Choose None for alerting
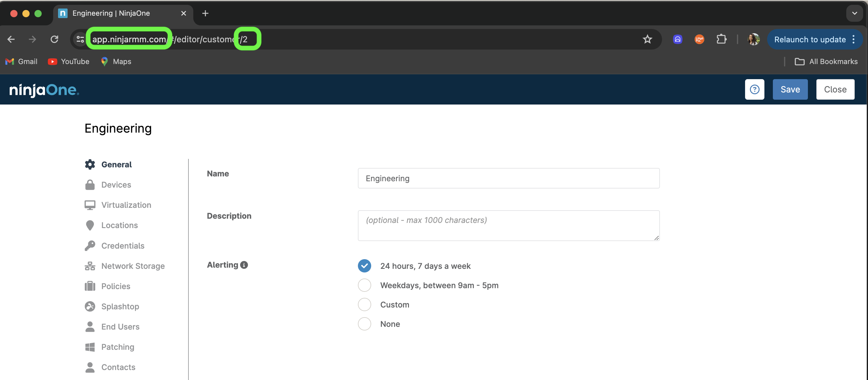868x380 pixels. pyautogui.click(x=364, y=324)
